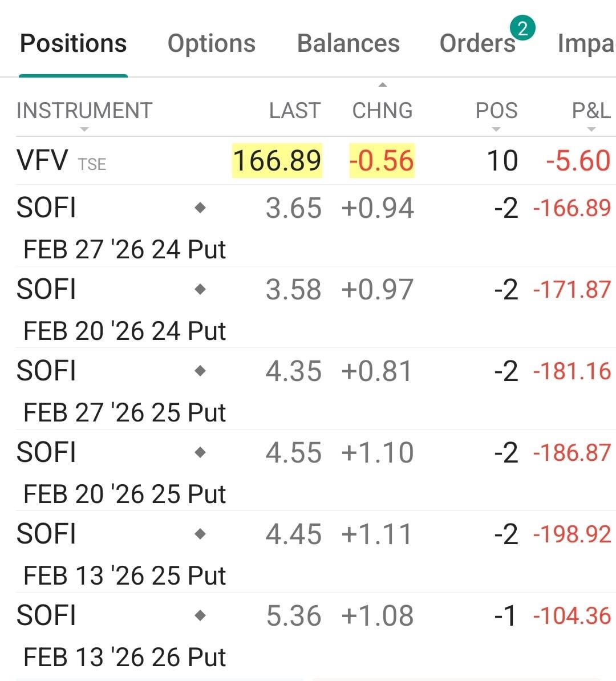Click diamond icon on FEB 20 24 Put row
This screenshot has height=681, width=616.
[200, 290]
